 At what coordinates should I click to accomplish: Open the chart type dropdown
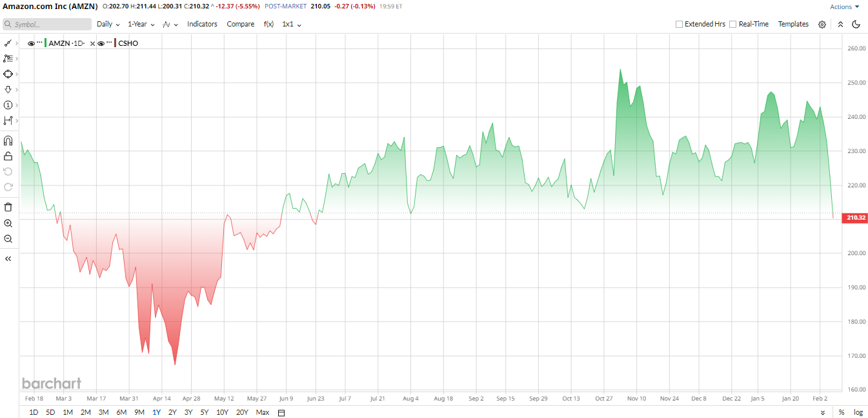(x=170, y=25)
